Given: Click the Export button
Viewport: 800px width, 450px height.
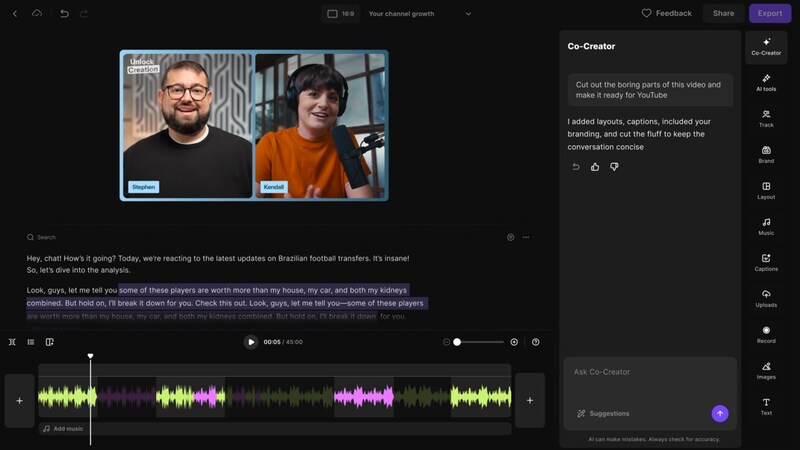Looking at the screenshot, I should (770, 13).
